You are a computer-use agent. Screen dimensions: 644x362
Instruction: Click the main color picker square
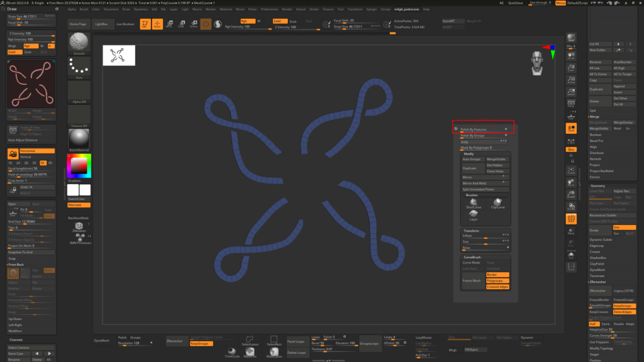click(79, 165)
